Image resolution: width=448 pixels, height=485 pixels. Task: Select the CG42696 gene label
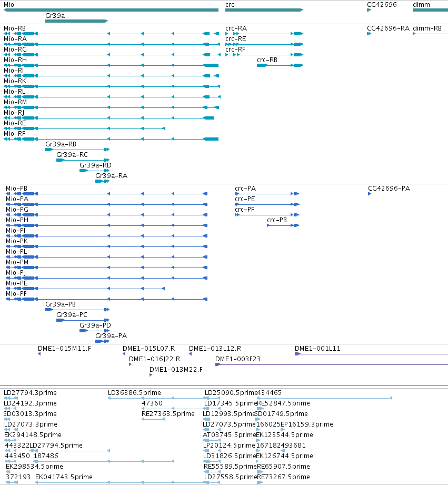382,5
